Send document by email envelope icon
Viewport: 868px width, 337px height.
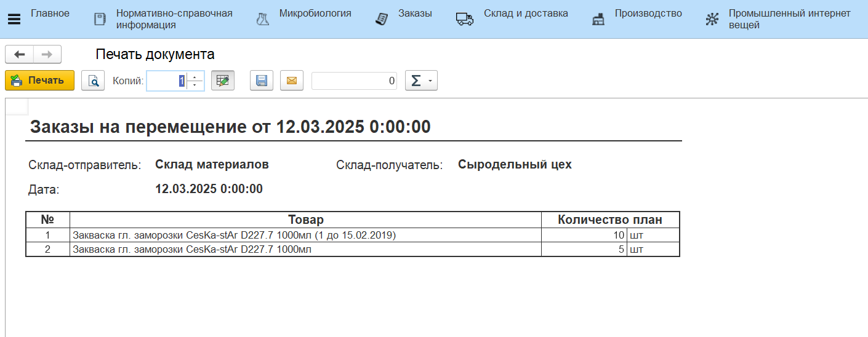point(292,81)
